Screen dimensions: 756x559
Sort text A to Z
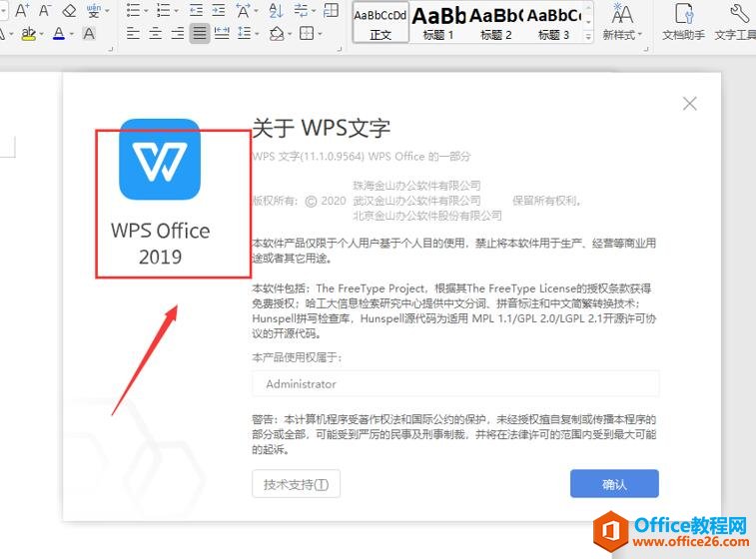277,10
